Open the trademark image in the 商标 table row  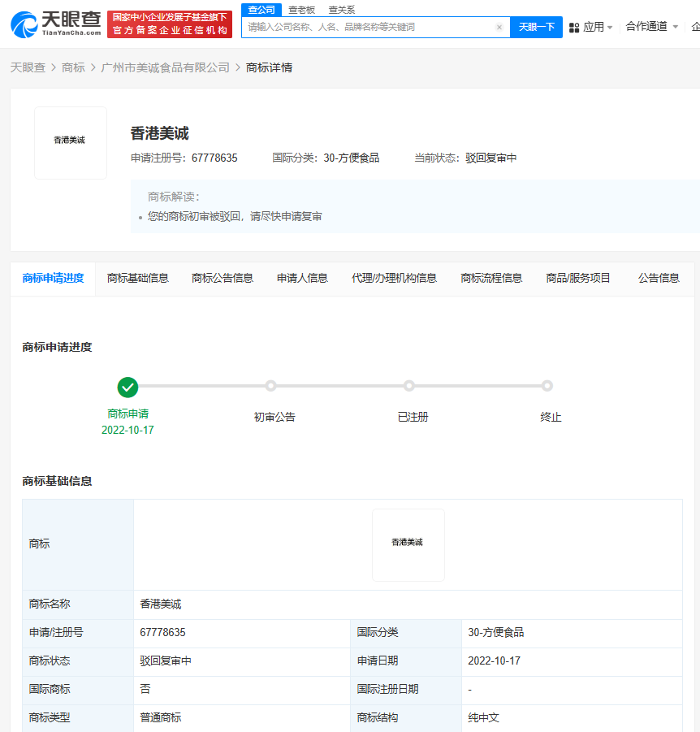[x=408, y=545]
